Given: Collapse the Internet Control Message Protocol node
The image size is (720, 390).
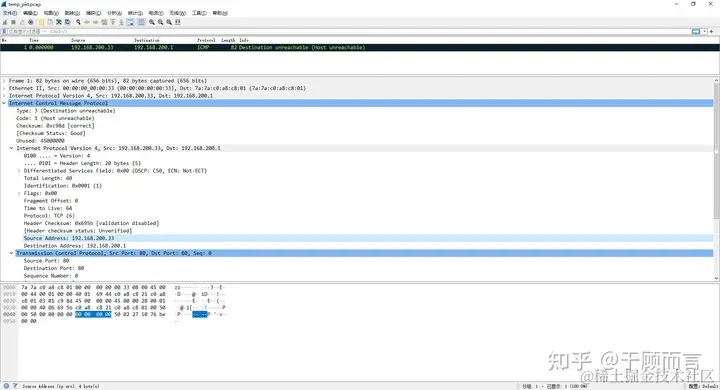Looking at the screenshot, I should click(4, 103).
